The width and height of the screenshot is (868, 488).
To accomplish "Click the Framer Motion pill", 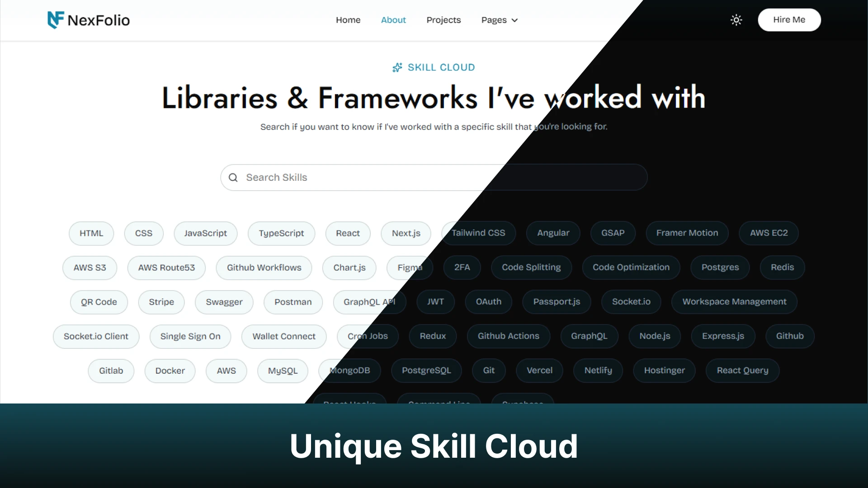I will coord(687,233).
